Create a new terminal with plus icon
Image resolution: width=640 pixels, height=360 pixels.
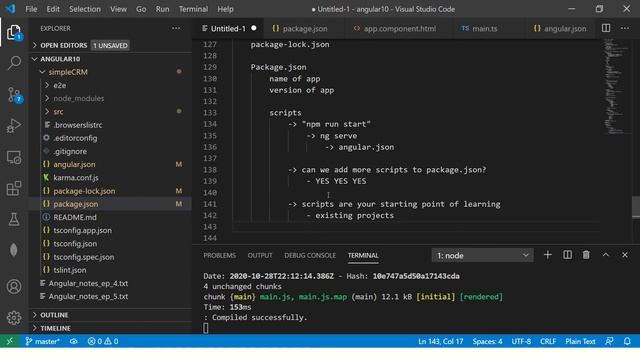[548, 255]
